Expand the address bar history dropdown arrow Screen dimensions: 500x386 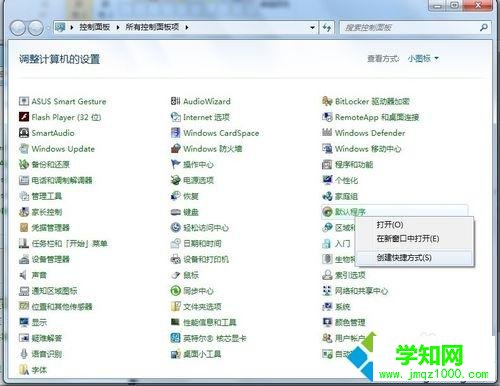click(x=312, y=27)
